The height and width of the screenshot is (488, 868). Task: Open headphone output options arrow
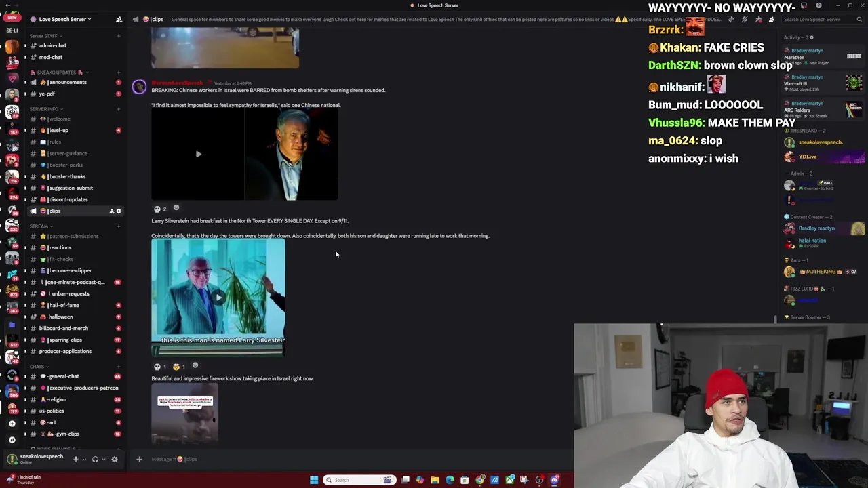103,459
